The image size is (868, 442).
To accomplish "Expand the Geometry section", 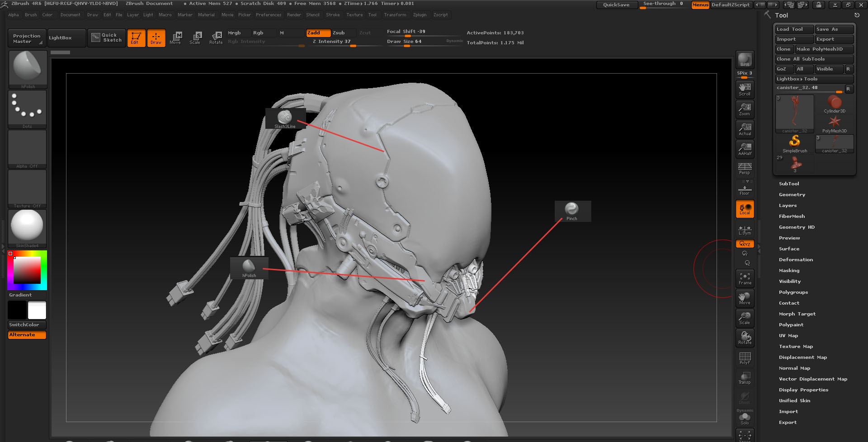I will (x=792, y=194).
